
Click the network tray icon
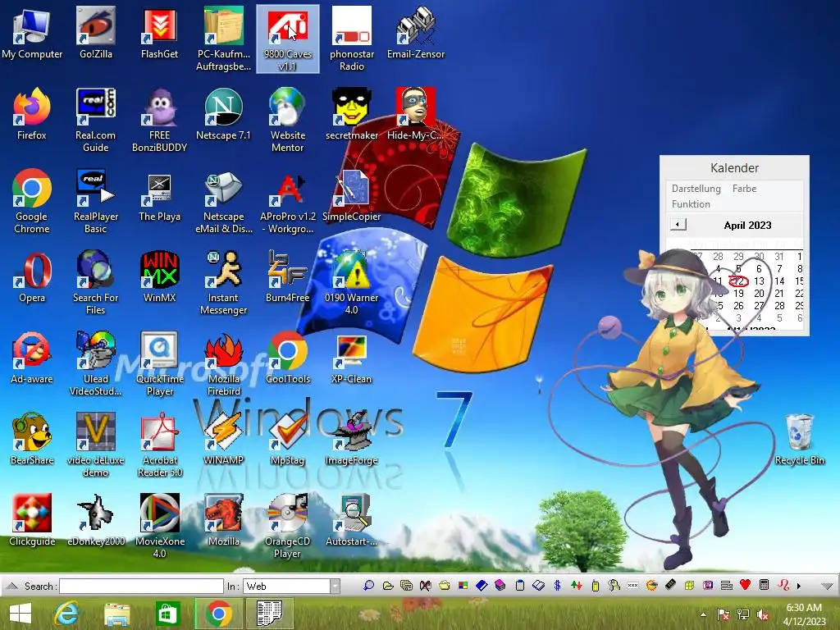pos(743,614)
